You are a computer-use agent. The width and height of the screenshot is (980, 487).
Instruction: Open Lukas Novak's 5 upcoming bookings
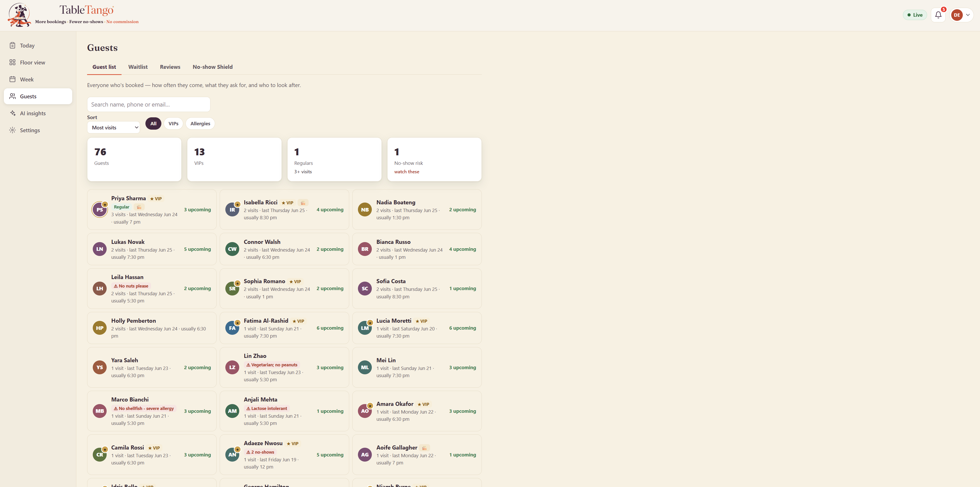[197, 249]
